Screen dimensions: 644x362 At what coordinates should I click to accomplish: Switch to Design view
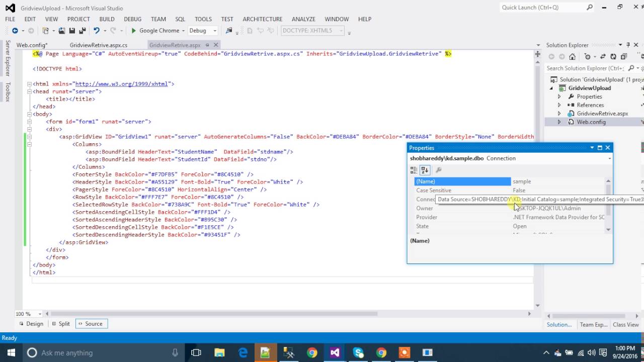click(30, 324)
